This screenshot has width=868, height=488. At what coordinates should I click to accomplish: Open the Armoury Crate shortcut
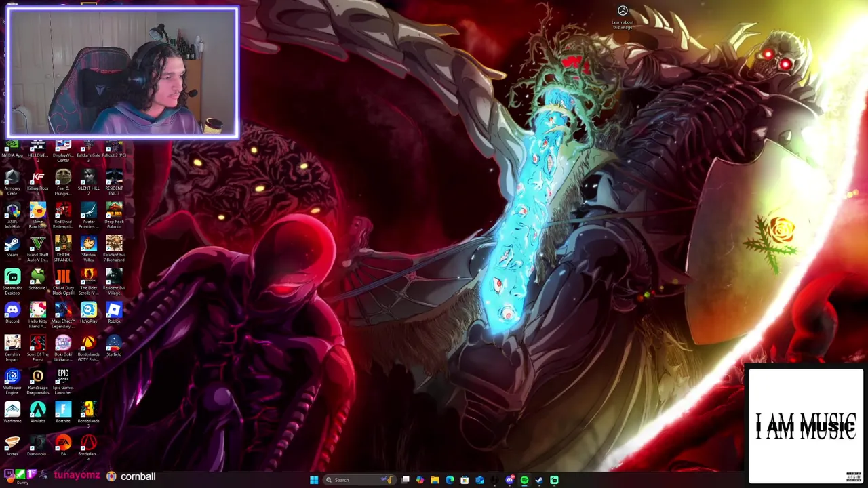tap(12, 182)
